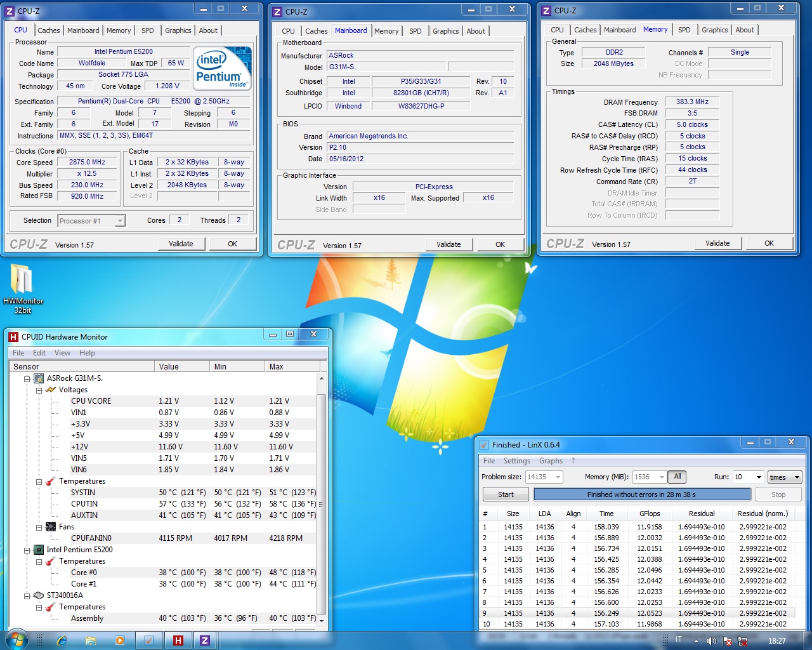Click OK in the CPU-Z window showing the Mainboard tab

pyautogui.click(x=500, y=244)
